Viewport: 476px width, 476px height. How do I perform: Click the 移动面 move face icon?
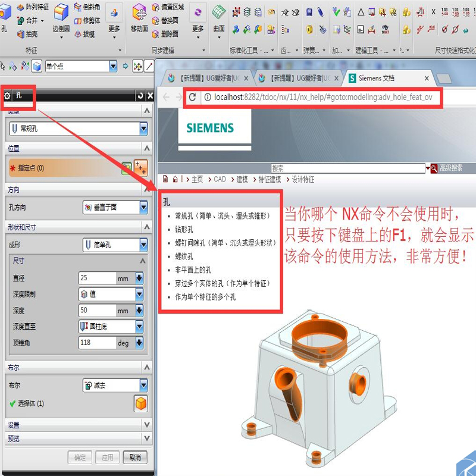[139, 12]
